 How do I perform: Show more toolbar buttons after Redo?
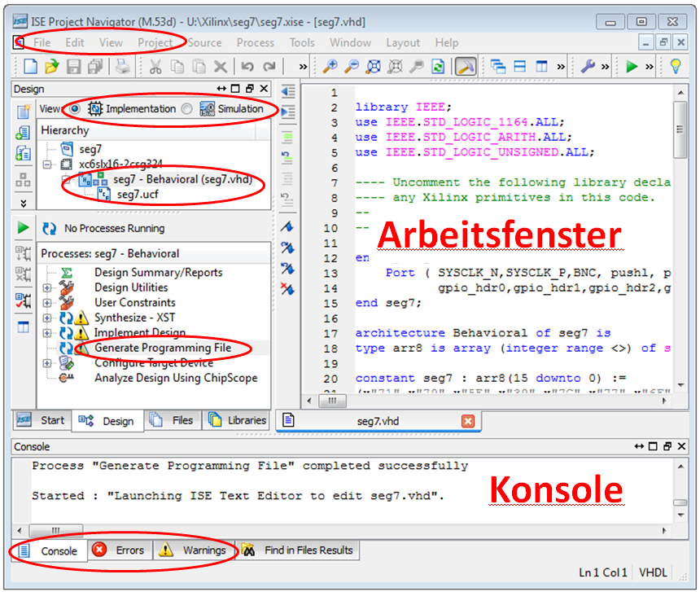[x=303, y=67]
